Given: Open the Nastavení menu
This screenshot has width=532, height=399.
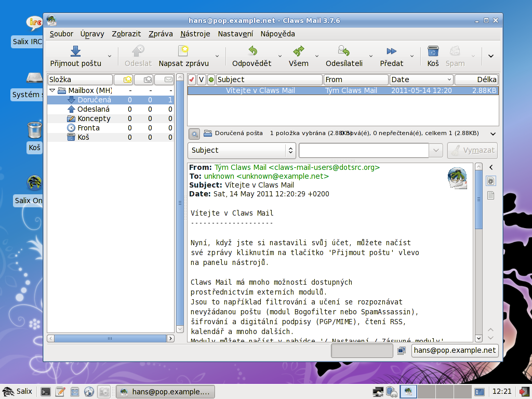Looking at the screenshot, I should pos(235,34).
